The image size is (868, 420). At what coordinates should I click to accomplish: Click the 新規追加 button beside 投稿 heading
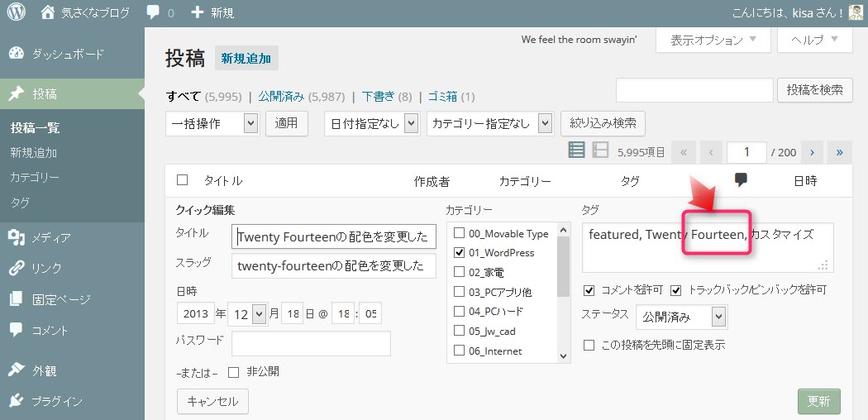click(246, 58)
